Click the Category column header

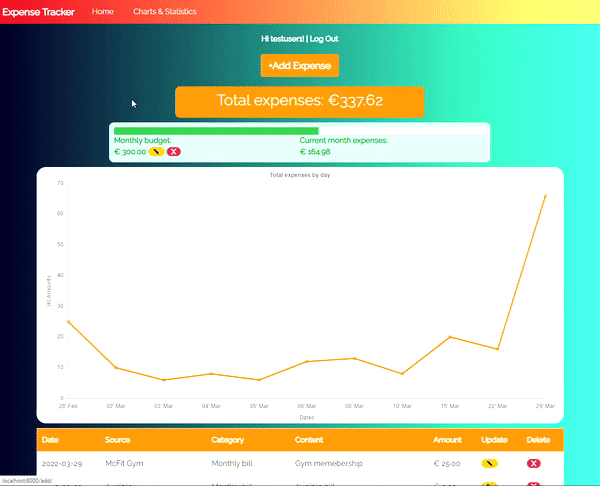click(228, 440)
